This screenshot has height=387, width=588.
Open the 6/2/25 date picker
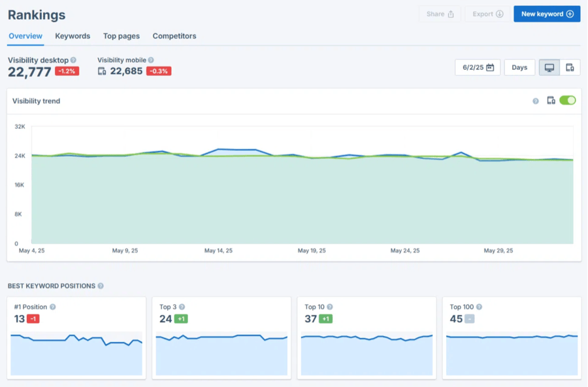coord(477,67)
